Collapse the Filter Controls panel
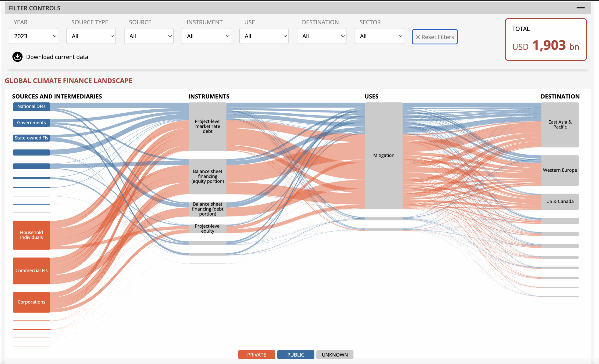Image resolution: width=599 pixels, height=364 pixels. pyautogui.click(x=581, y=8)
